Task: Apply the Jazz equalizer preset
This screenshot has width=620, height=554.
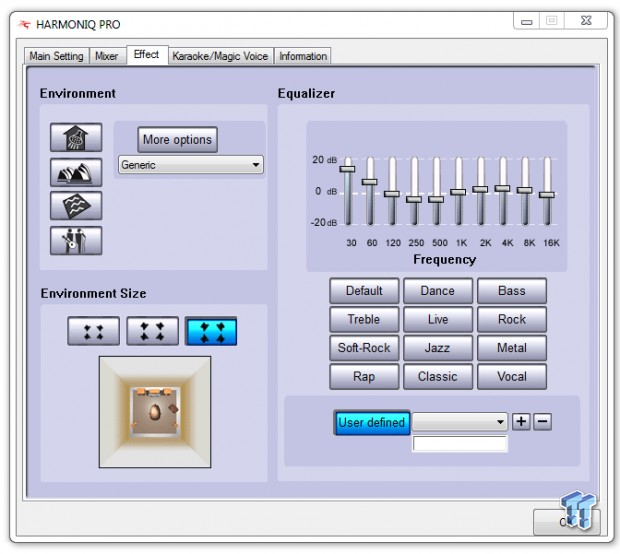Action: pyautogui.click(x=438, y=348)
